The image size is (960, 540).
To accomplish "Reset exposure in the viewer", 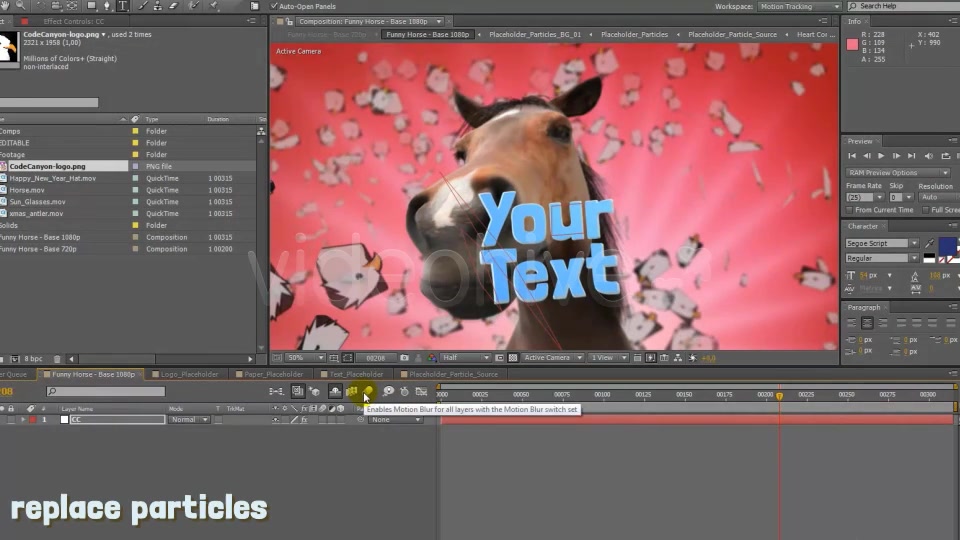I will tap(692, 358).
